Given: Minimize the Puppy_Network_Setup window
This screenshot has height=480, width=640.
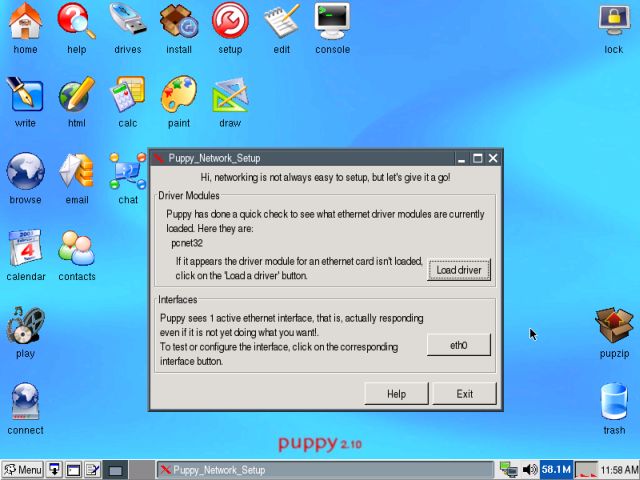Looking at the screenshot, I should click(x=462, y=158).
